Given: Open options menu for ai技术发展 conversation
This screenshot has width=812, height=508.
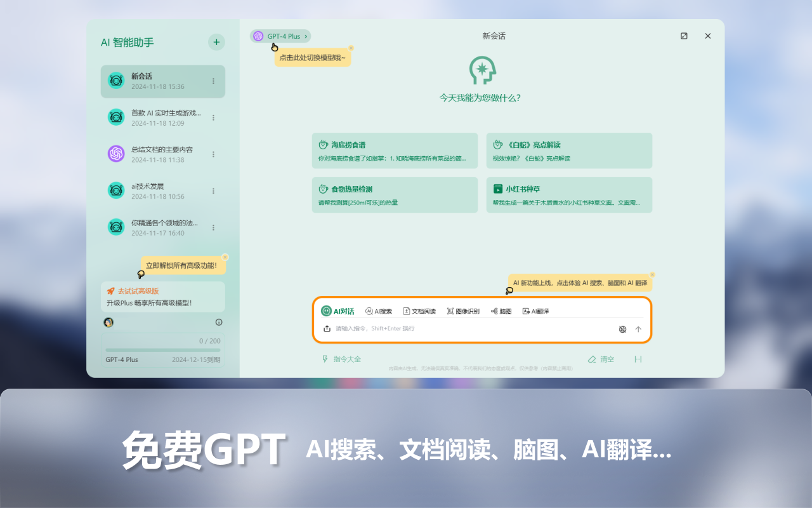Looking at the screenshot, I should [x=214, y=190].
